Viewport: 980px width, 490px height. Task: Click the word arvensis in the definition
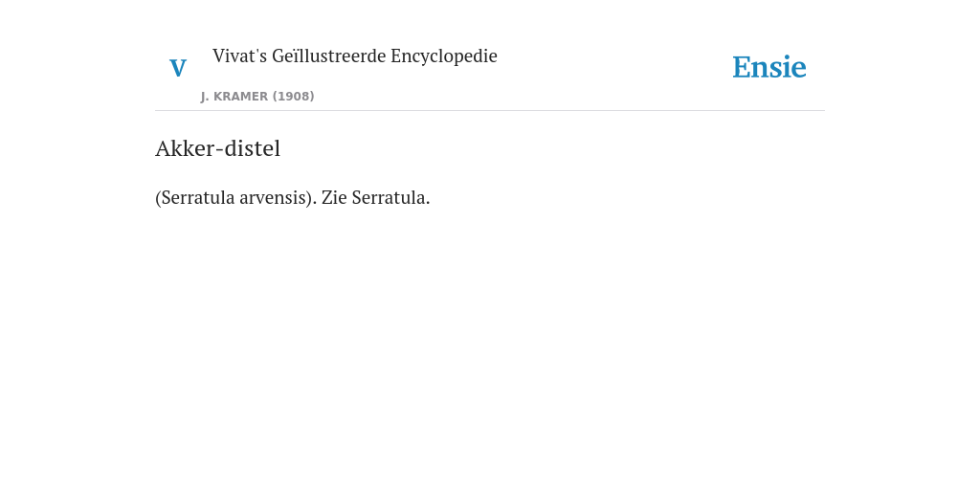pos(273,197)
